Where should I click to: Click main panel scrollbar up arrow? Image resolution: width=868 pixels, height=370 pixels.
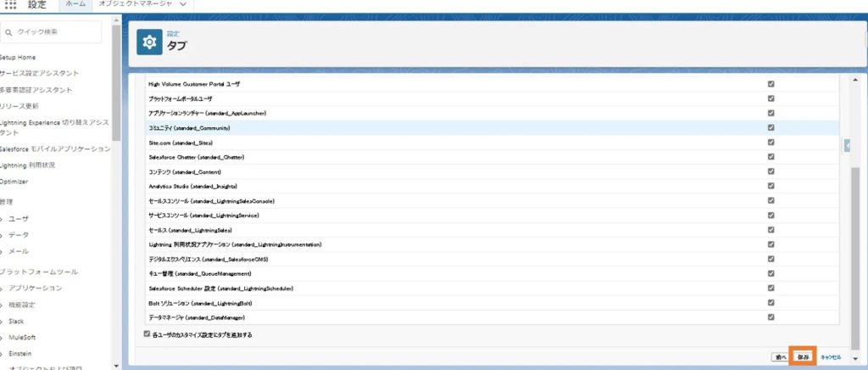pos(855,81)
